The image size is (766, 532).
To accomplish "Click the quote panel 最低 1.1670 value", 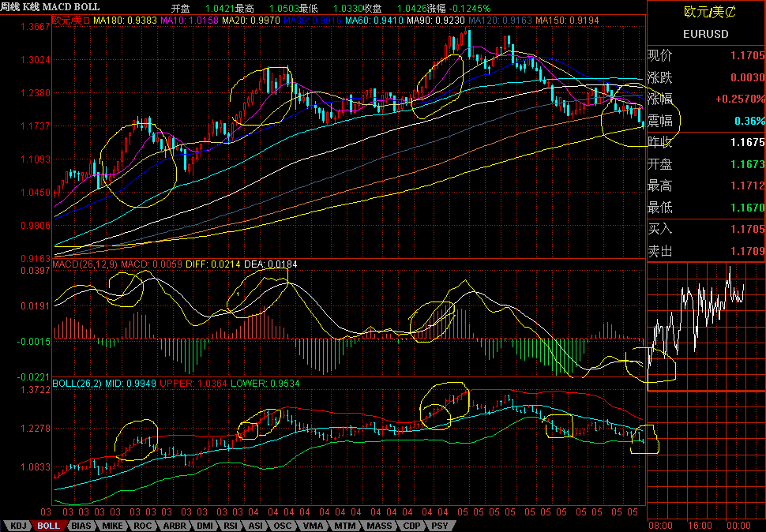I will point(747,208).
